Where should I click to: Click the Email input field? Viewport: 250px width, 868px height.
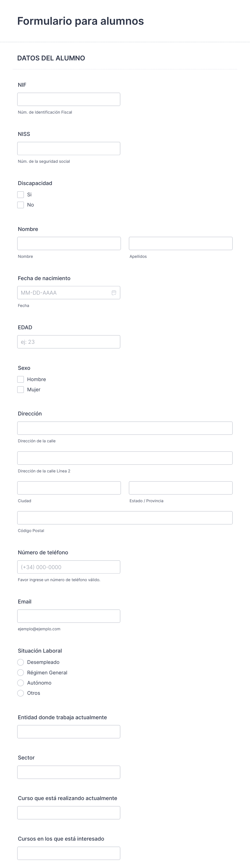[69, 616]
